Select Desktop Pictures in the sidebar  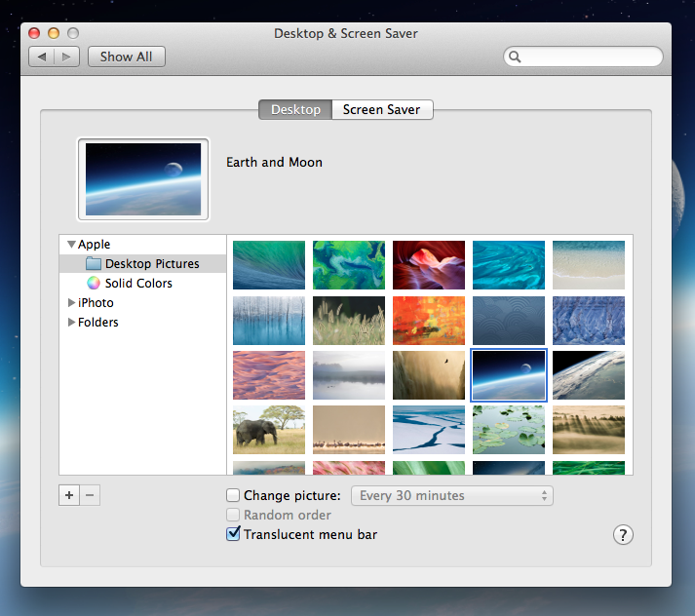(142, 264)
